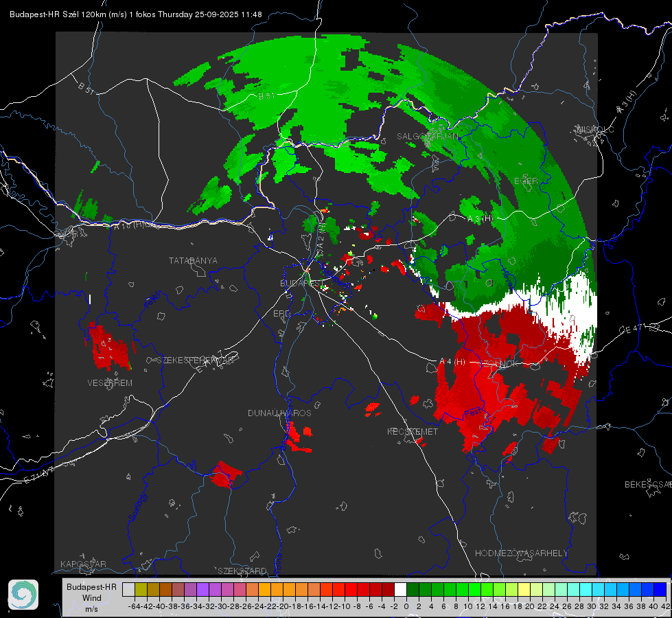This screenshot has height=618, width=672.
Task: Select the VESZPREM city label
Action: [110, 383]
